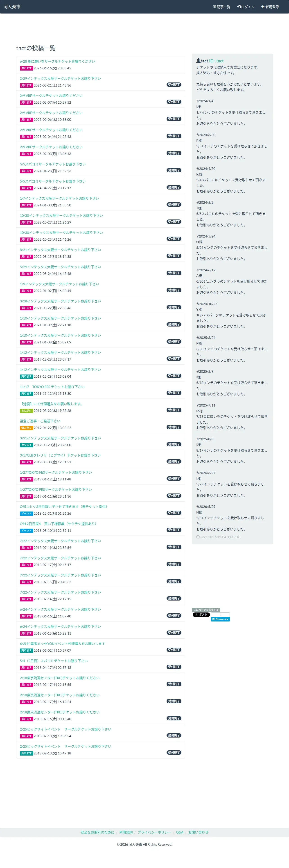
Task: Go to 同人楽市 home logo
Action: [x=12, y=7]
